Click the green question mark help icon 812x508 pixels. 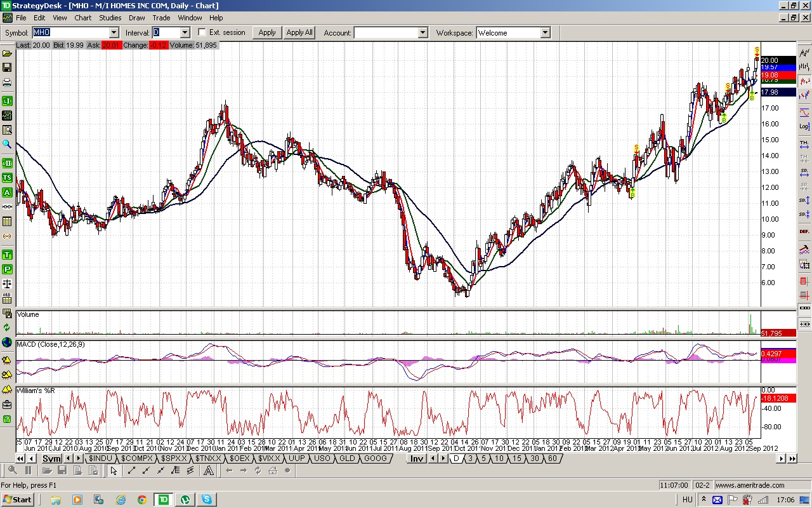pyautogui.click(x=7, y=419)
